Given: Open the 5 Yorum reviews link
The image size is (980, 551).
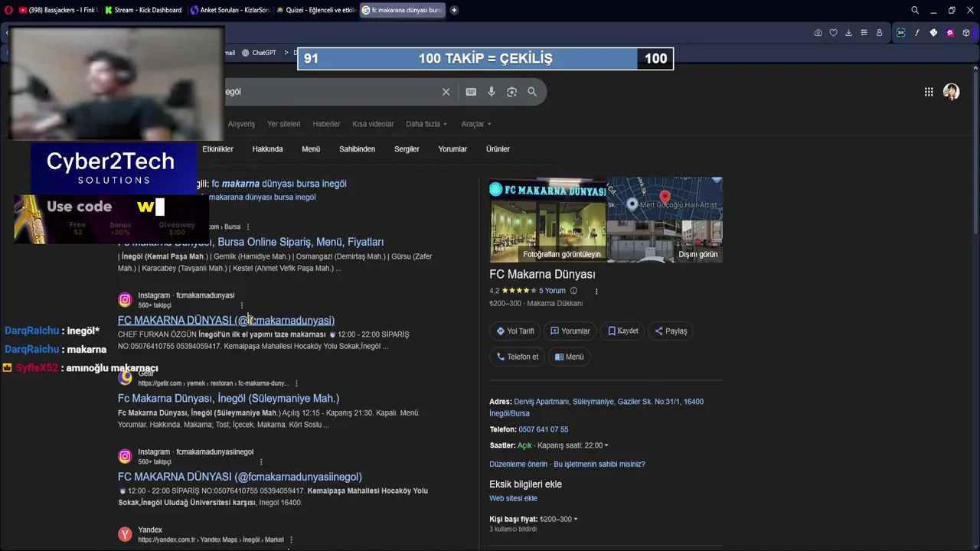Looking at the screenshot, I should (x=551, y=291).
